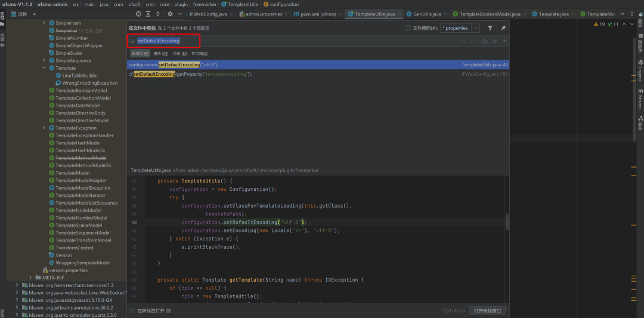Select the In Project scope tab
The width and height of the screenshot is (644, 318).
coord(140,54)
